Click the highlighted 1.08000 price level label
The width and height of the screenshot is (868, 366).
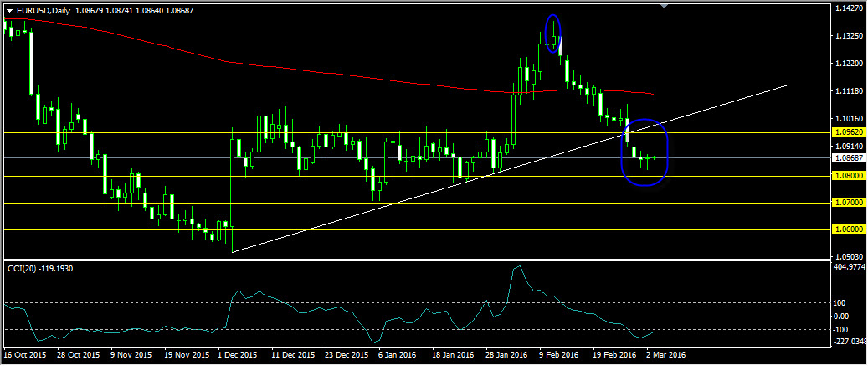(849, 176)
